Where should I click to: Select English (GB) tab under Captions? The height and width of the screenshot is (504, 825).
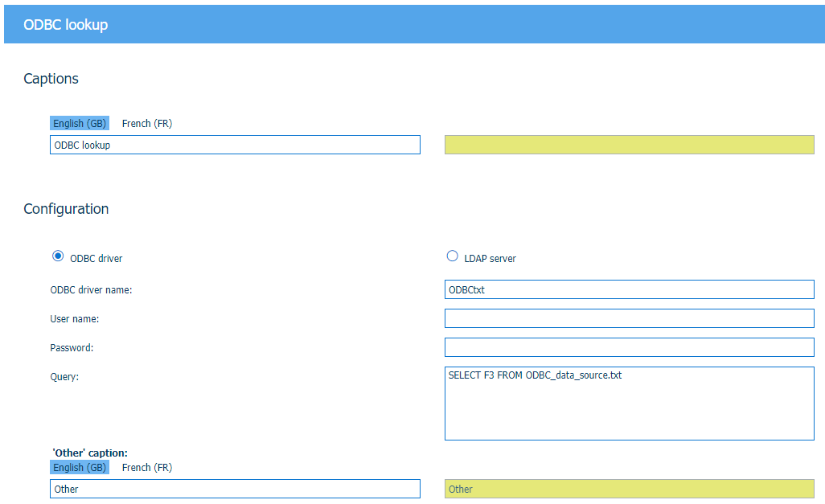click(x=79, y=124)
